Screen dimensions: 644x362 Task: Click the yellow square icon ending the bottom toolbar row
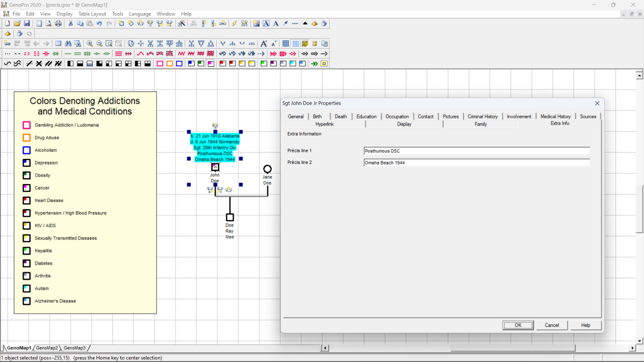(324, 64)
